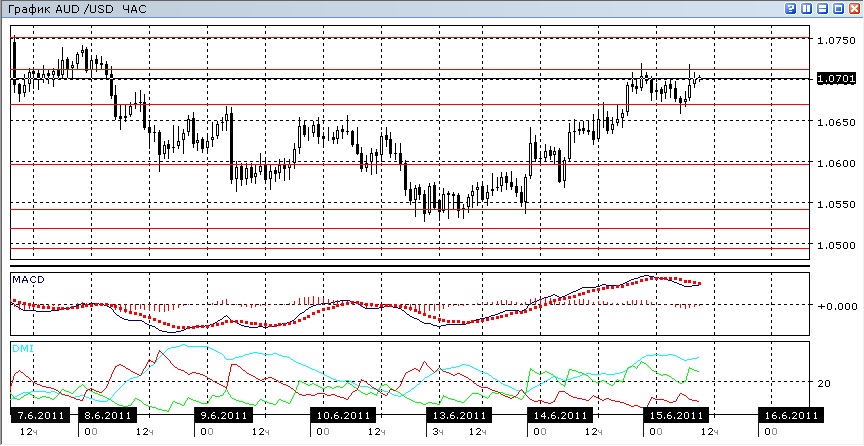The height and width of the screenshot is (446, 864).
Task: Click the 1.0600 price axis label
Action: coord(835,163)
